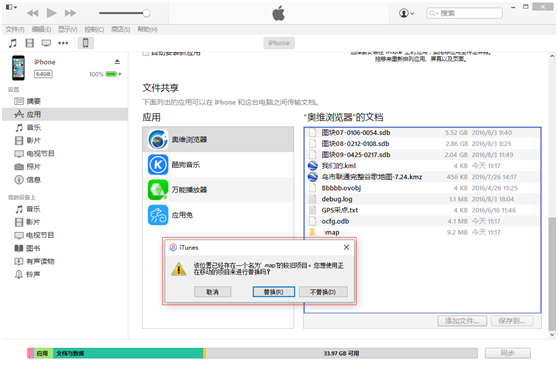Select the 照片 item in sidebar
Viewport: 558px width, 369px height.
click(27, 167)
